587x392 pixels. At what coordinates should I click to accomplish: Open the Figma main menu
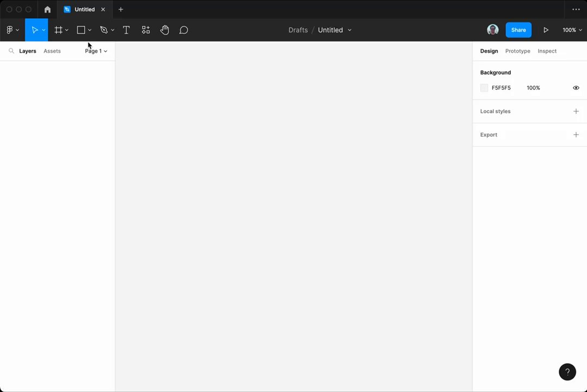point(12,30)
